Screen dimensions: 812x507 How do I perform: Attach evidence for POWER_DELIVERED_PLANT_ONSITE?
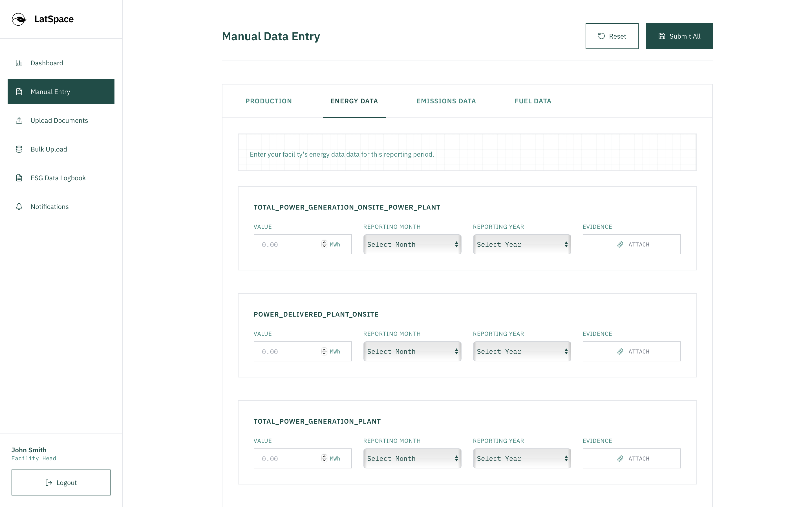point(631,351)
